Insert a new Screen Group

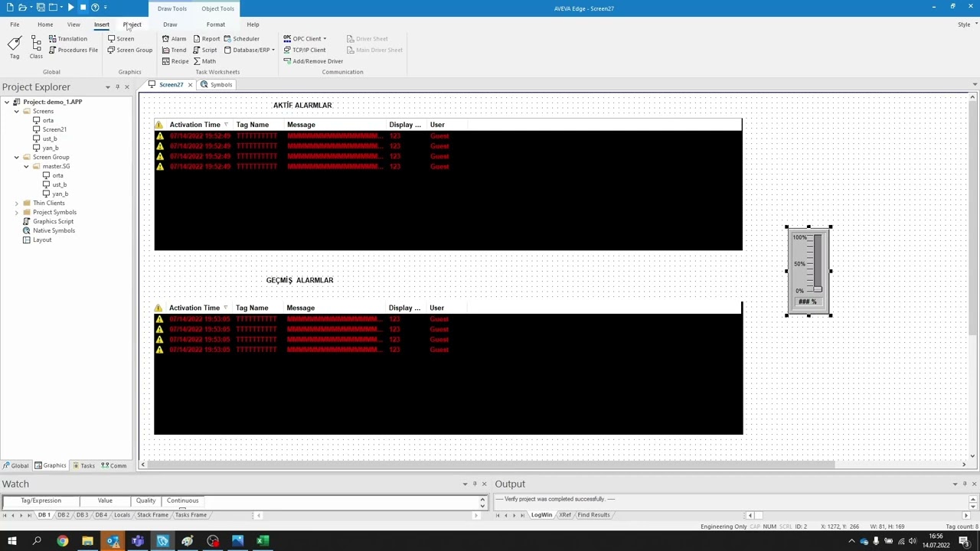(130, 50)
